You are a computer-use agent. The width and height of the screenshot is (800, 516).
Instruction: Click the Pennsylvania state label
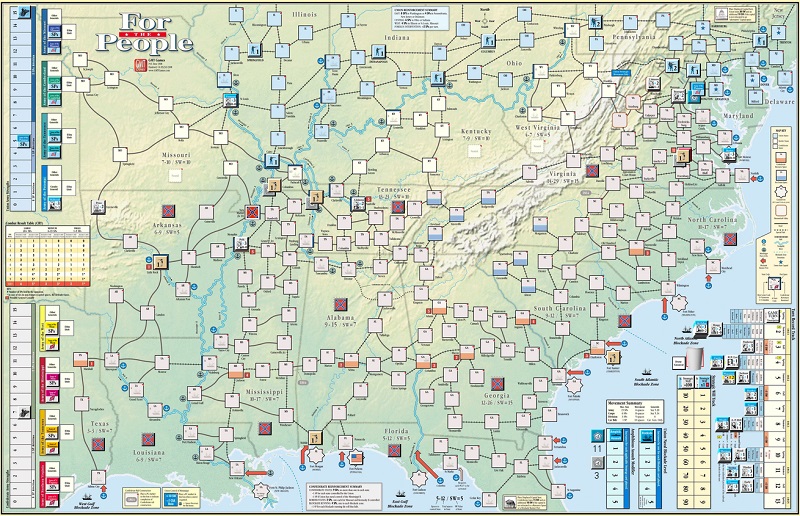[x=633, y=38]
